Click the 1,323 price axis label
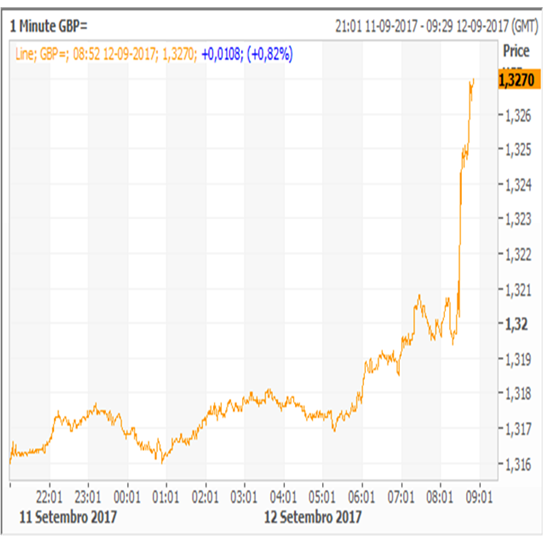The width and height of the screenshot is (544, 544). (518, 219)
